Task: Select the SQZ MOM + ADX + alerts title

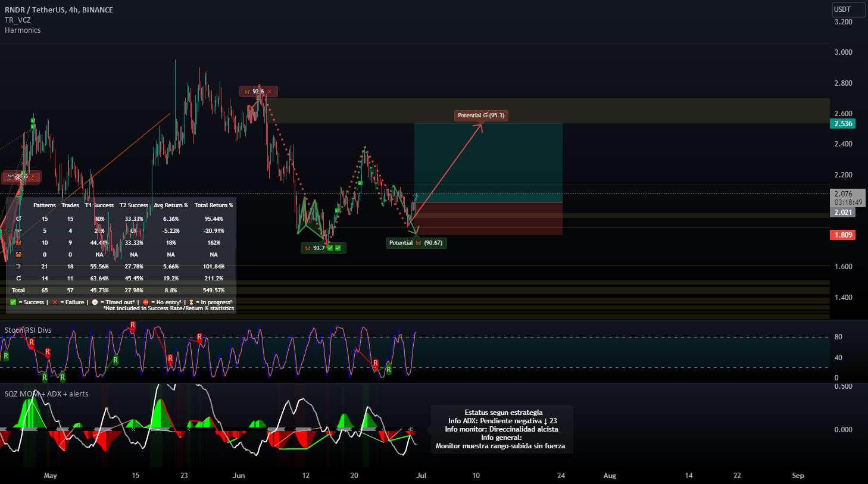Action: (46, 394)
